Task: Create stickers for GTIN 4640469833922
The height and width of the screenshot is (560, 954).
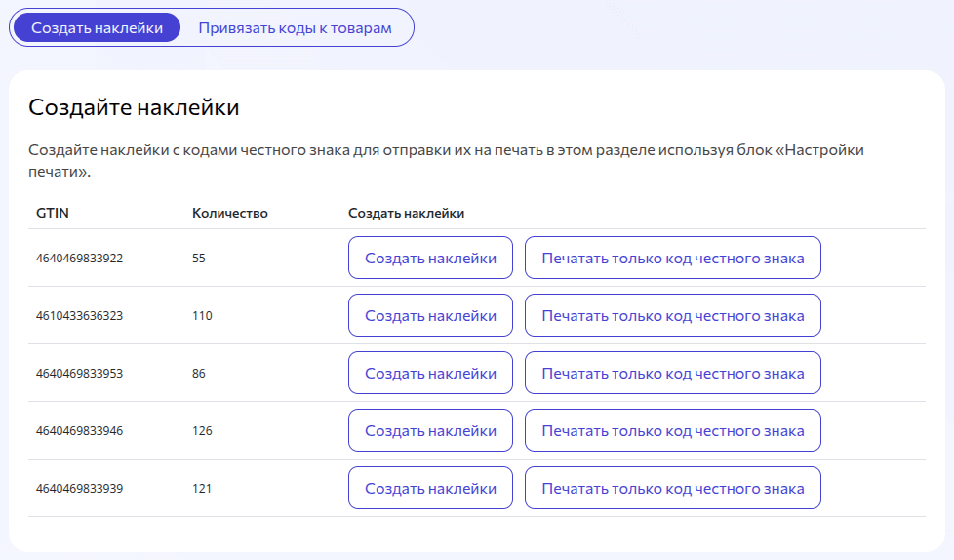Action: coord(430,259)
